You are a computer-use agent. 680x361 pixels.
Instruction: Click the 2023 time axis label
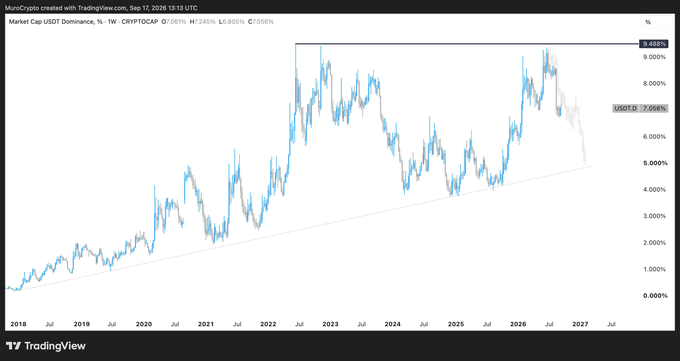(330, 324)
